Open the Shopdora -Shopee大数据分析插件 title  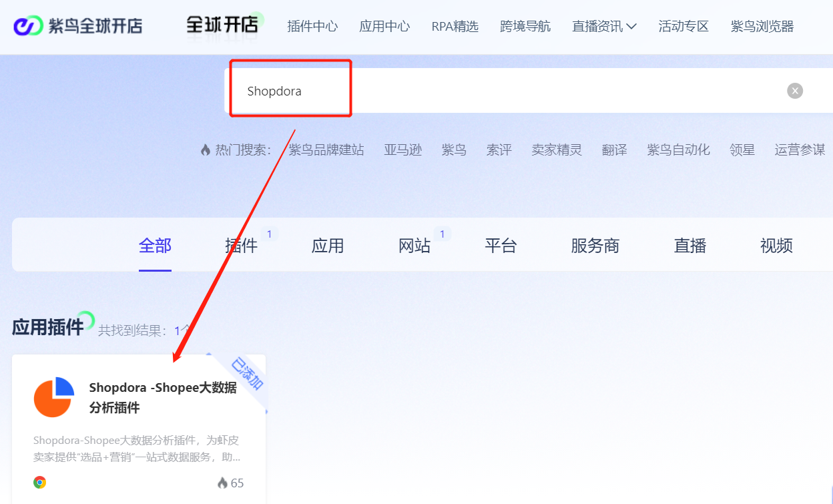(x=163, y=397)
